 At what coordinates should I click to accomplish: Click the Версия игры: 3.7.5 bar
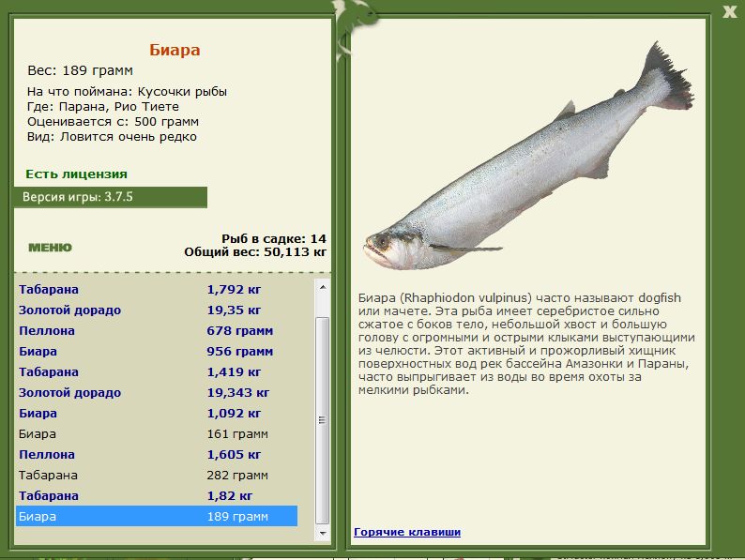pyautogui.click(x=110, y=197)
